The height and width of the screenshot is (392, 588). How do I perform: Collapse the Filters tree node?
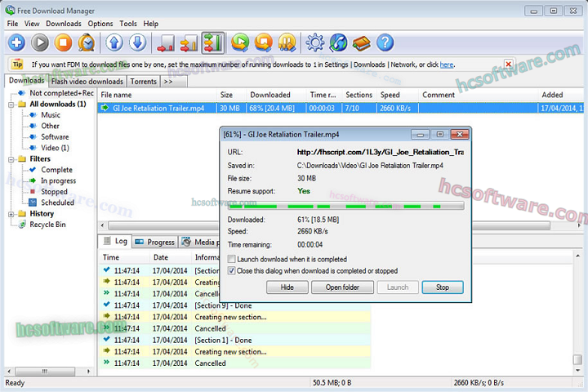[x=11, y=159]
